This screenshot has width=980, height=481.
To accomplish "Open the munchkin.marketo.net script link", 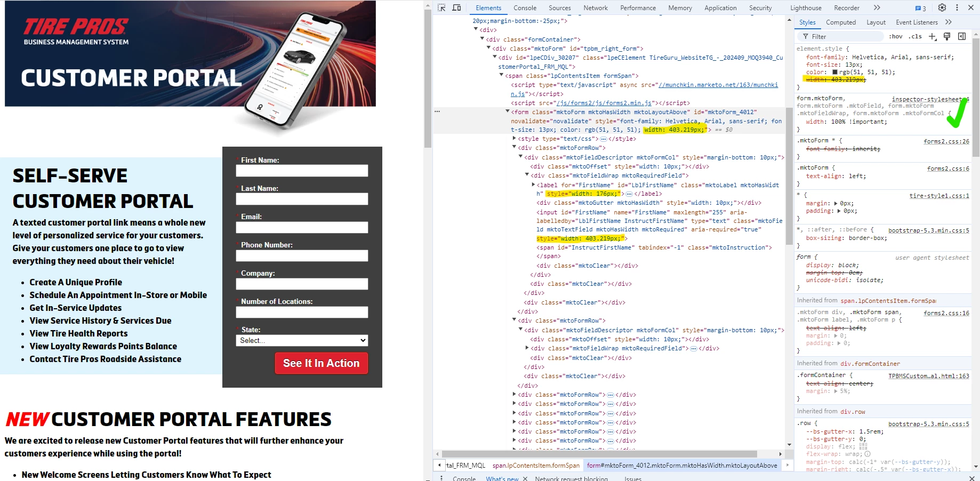I will point(718,85).
